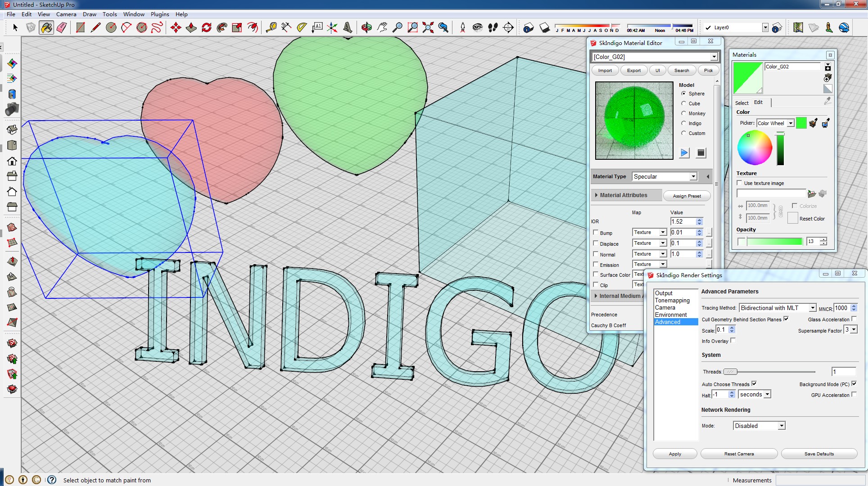Choose the Eraser tool
The width and height of the screenshot is (868, 486).
pos(62,28)
